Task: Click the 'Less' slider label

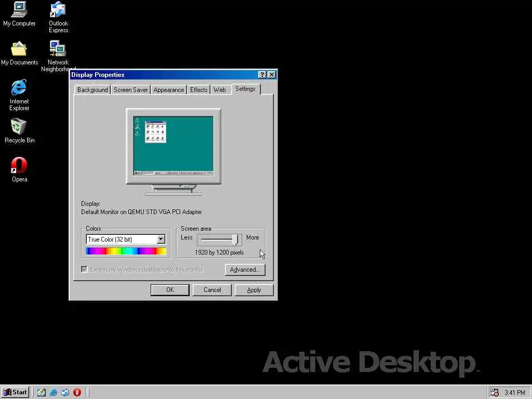Action: (187, 237)
